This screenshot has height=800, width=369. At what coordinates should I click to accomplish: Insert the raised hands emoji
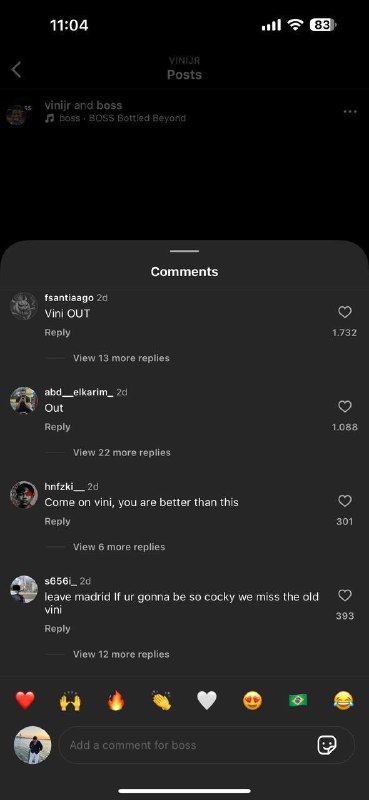[70, 701]
